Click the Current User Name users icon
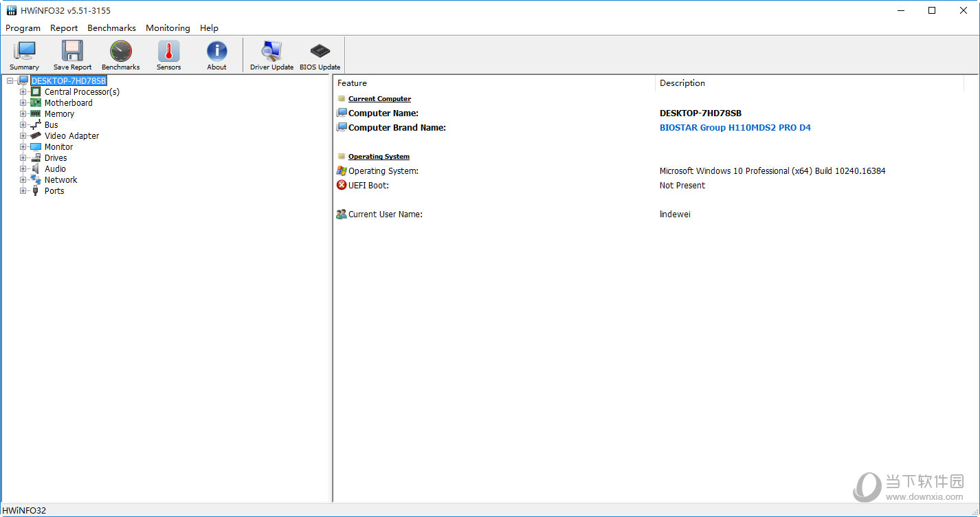Image resolution: width=980 pixels, height=517 pixels. (342, 214)
